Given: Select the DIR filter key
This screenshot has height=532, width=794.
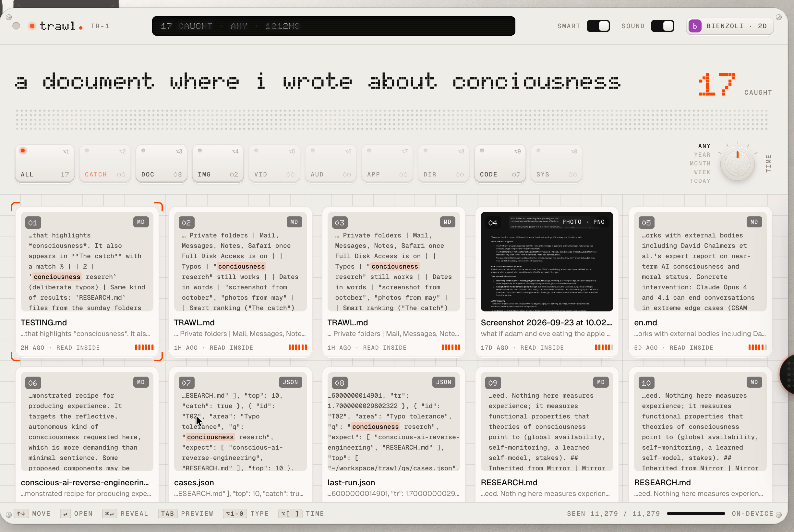Looking at the screenshot, I should [x=443, y=163].
